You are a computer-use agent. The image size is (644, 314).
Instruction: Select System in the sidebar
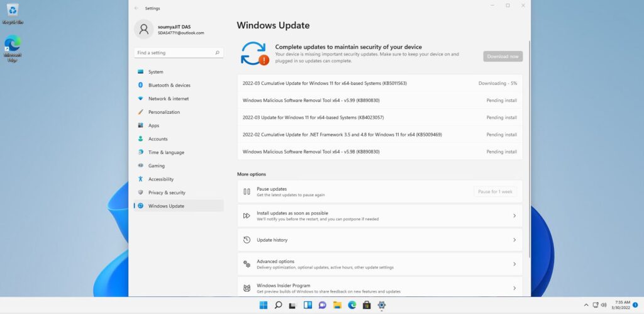[x=179, y=72]
